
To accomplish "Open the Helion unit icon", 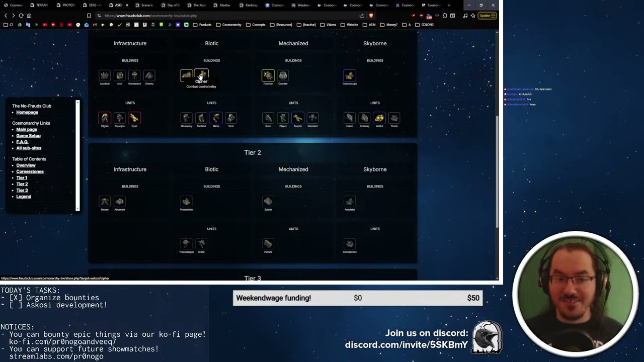I will [x=350, y=118].
